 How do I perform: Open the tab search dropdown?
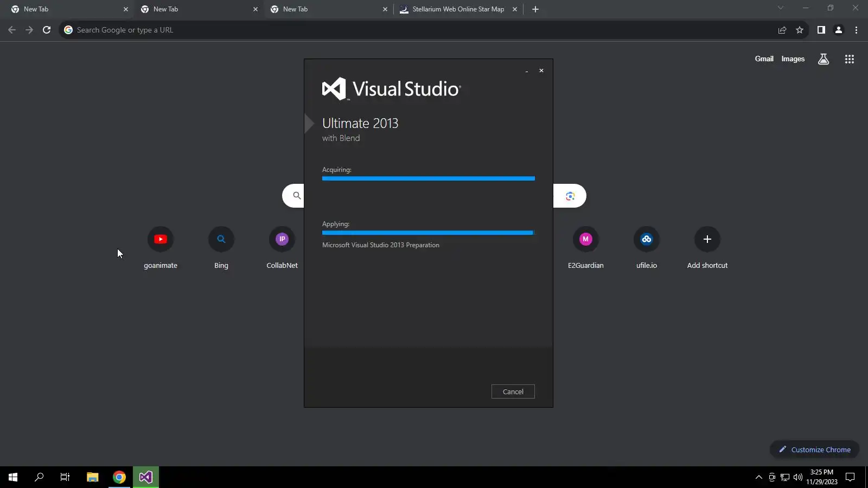point(781,8)
